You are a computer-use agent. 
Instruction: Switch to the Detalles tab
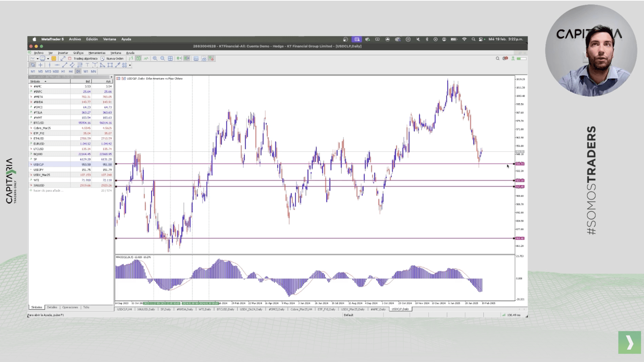(x=52, y=307)
